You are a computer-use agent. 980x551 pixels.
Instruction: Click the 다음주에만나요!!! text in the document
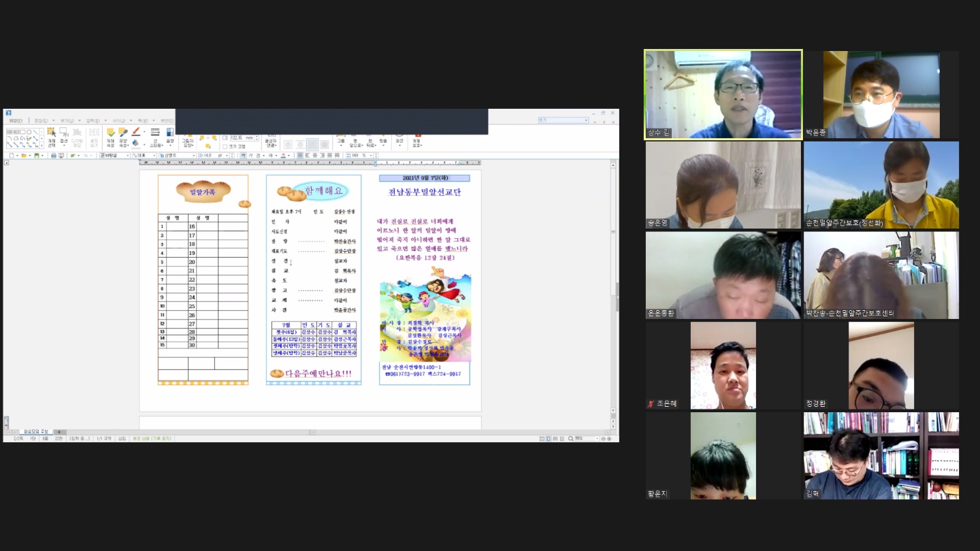[x=318, y=373]
